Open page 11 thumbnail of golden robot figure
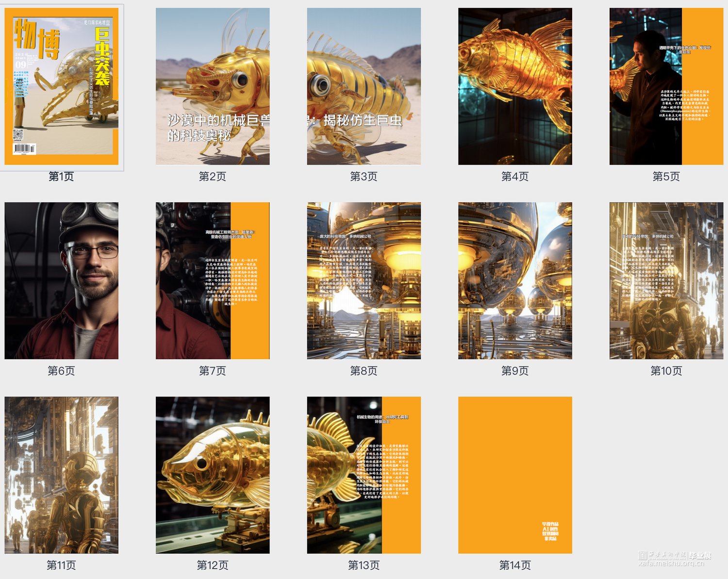Viewport: 728px width, 579px height. [x=62, y=475]
